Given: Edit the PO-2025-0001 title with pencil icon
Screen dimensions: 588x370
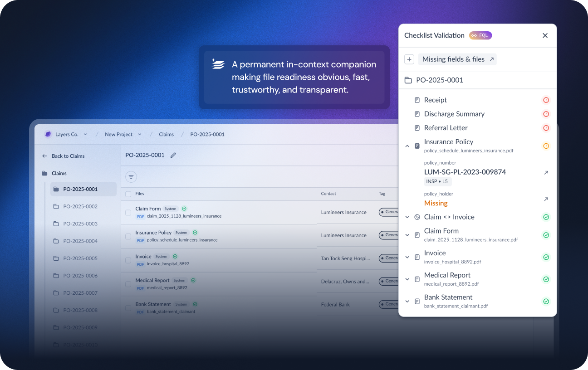Looking at the screenshot, I should click(173, 155).
